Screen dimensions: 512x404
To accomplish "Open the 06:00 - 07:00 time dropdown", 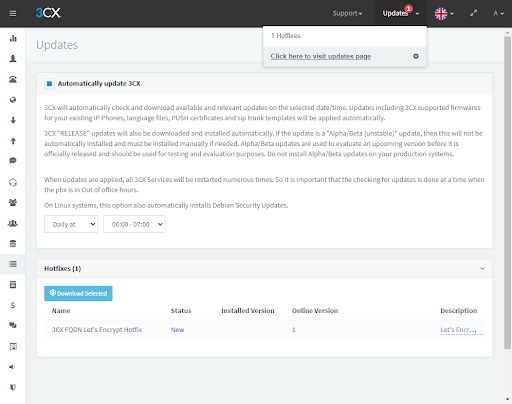I will (134, 224).
